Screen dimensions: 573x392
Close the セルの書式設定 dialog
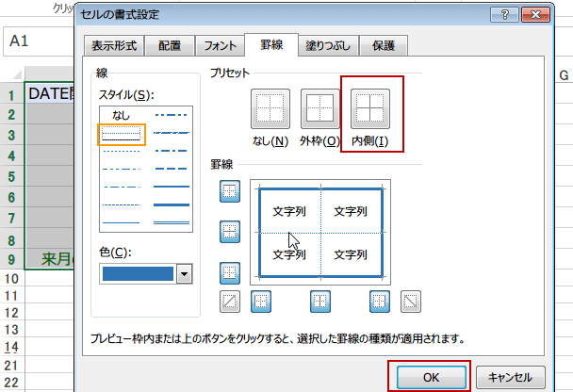coord(535,15)
